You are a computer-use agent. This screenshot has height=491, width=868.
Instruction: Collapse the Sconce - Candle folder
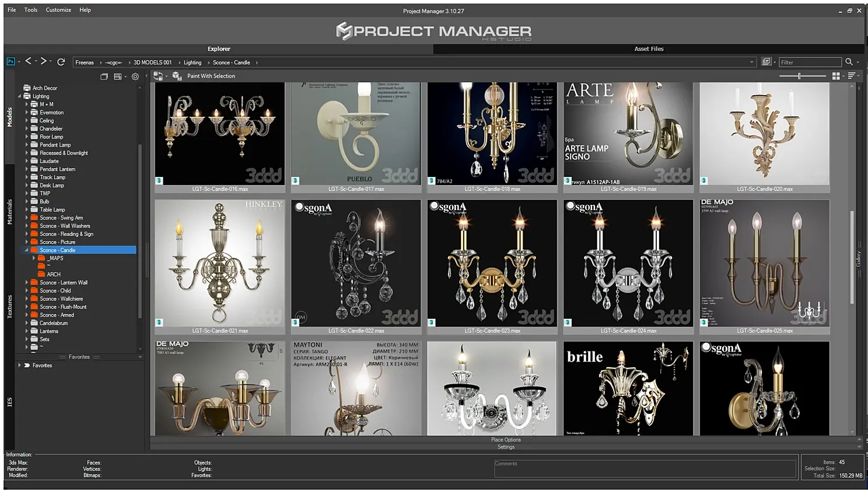[x=26, y=250]
